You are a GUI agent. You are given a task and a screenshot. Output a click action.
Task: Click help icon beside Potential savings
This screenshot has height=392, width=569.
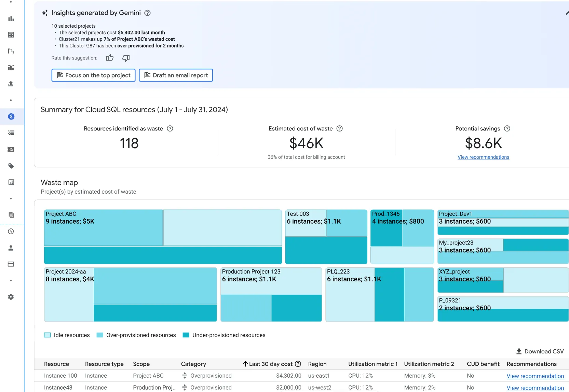tap(507, 129)
